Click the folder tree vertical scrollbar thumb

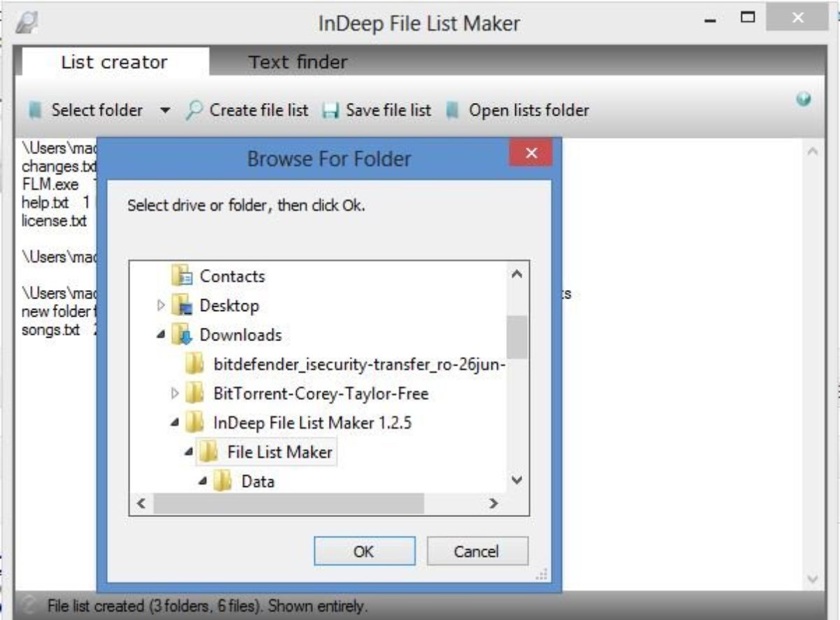click(517, 337)
